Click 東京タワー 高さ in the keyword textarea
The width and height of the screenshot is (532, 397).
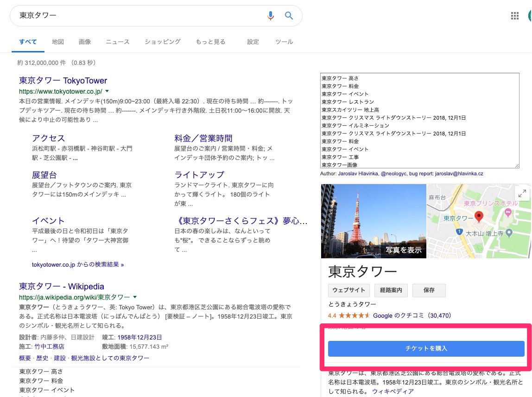(340, 78)
